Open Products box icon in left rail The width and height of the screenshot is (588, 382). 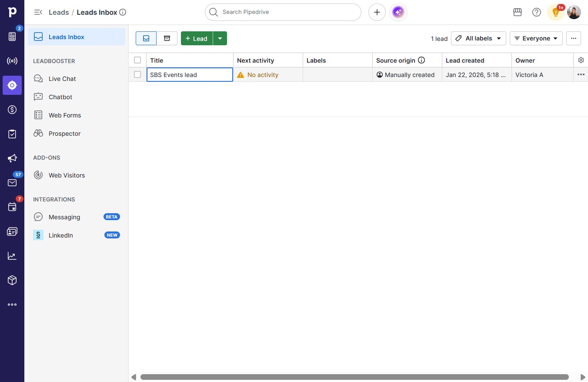click(12, 280)
